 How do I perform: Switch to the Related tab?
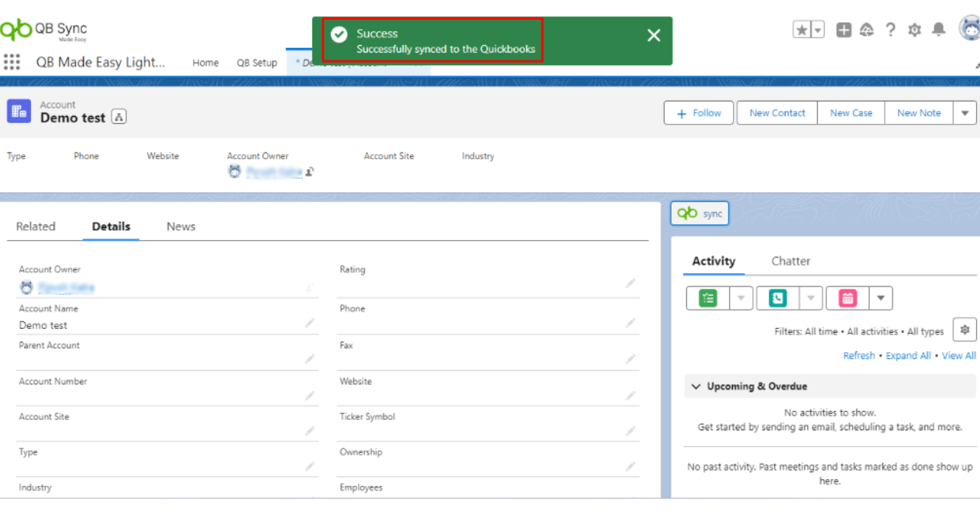pos(36,227)
